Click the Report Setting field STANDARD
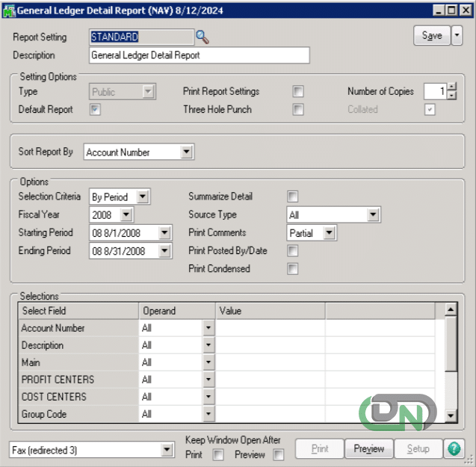 pos(141,37)
